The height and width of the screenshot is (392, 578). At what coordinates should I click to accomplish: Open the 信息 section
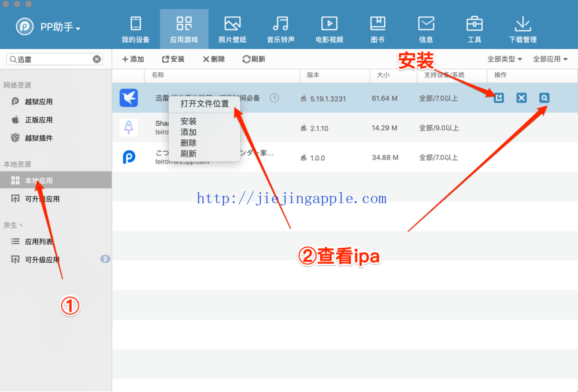pos(426,30)
